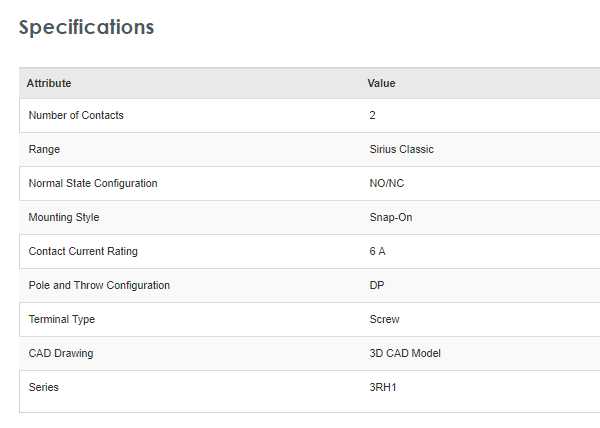Select the Normal State Configuration row label
The image size is (600, 428).
click(x=93, y=183)
